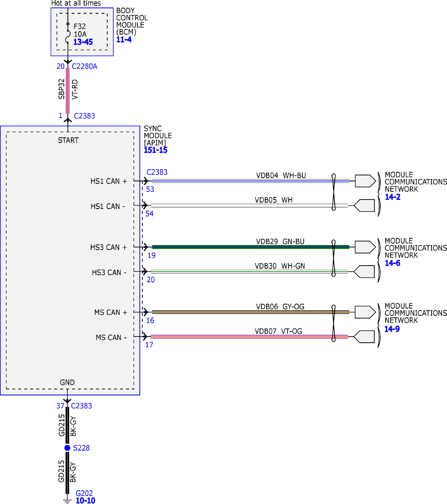The width and height of the screenshot is (447, 504).
Task: Click the HS1 CAN - label
Action: [108, 206]
